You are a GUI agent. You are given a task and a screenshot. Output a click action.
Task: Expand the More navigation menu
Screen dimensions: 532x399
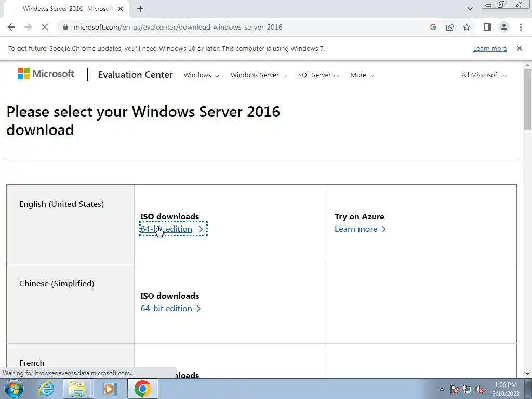[x=362, y=75]
